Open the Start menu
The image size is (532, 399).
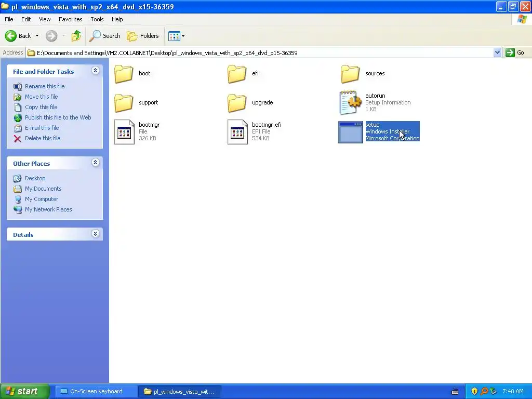[25, 391]
